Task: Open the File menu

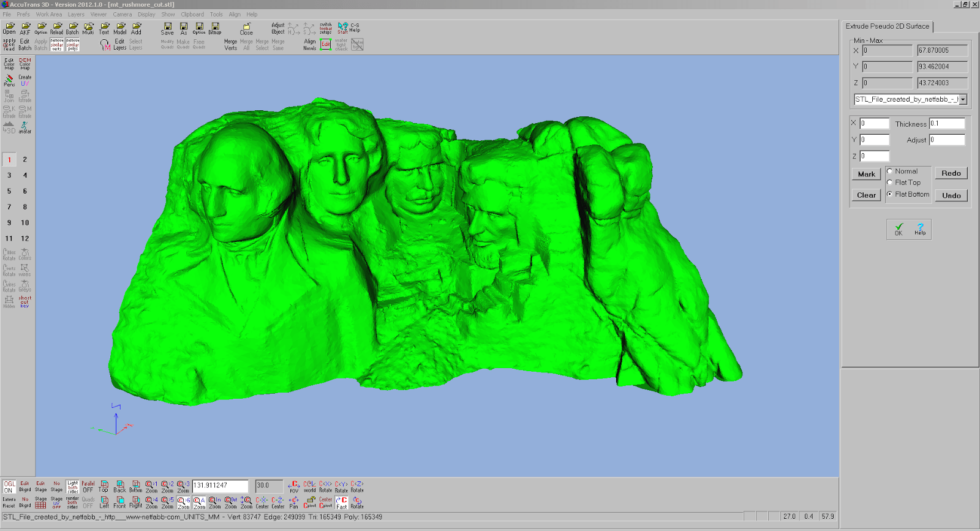Action: pyautogui.click(x=7, y=14)
